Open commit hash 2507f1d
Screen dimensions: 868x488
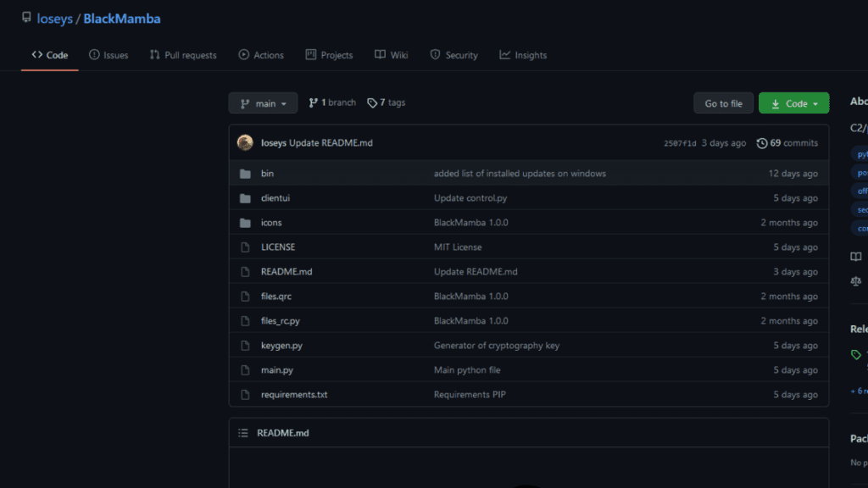coord(680,143)
